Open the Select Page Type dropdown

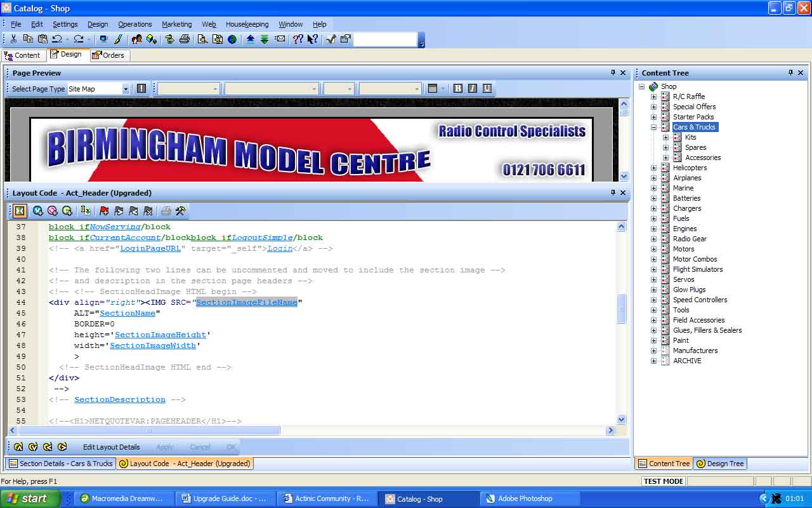tap(126, 89)
